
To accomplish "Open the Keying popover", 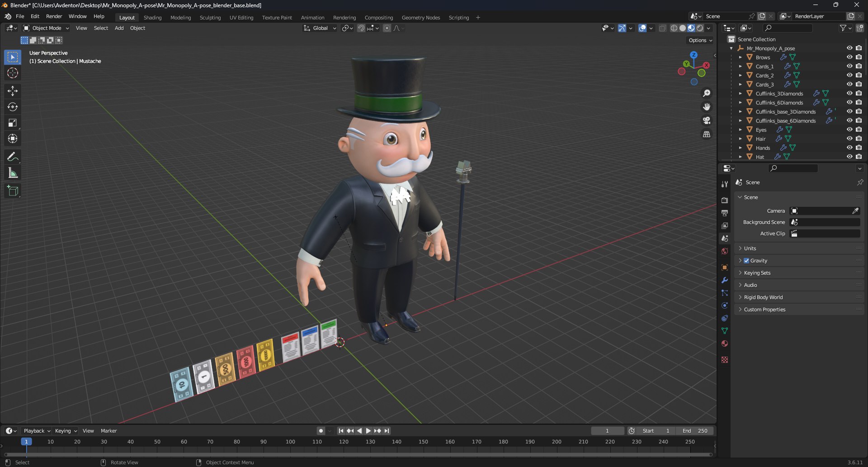I will 66,431.
